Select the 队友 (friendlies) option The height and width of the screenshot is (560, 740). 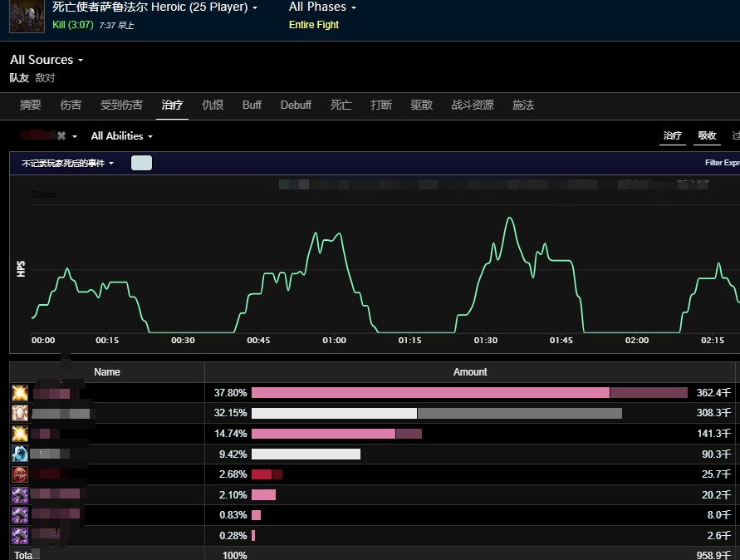point(19,78)
